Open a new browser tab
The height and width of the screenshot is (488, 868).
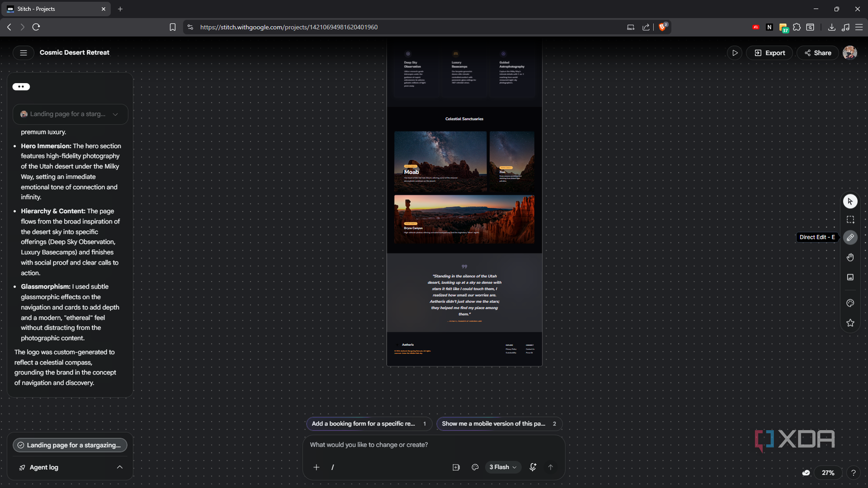click(x=120, y=9)
